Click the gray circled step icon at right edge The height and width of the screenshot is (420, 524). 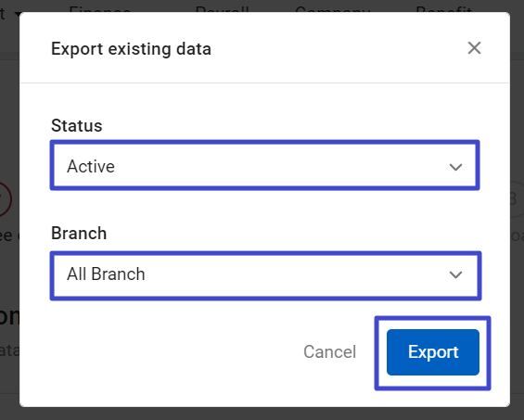tap(517, 199)
